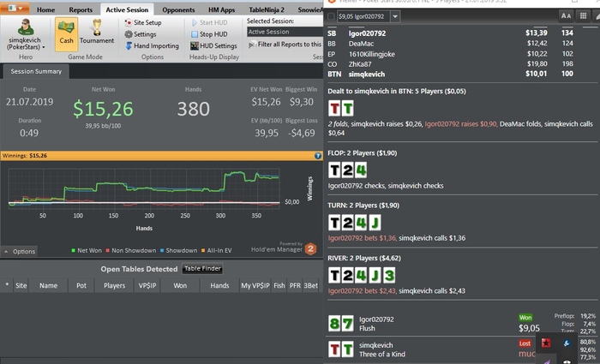
Task: Click the Stop HUD button
Action: tap(209, 34)
